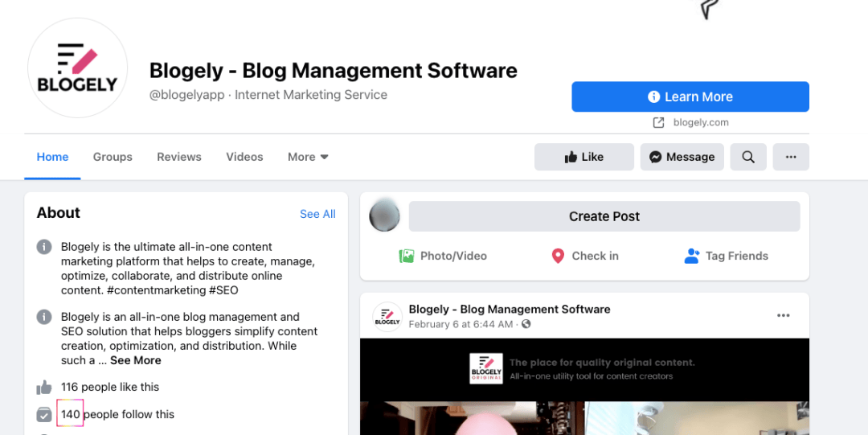Open the Groups tab
This screenshot has height=435, width=868.
point(113,157)
